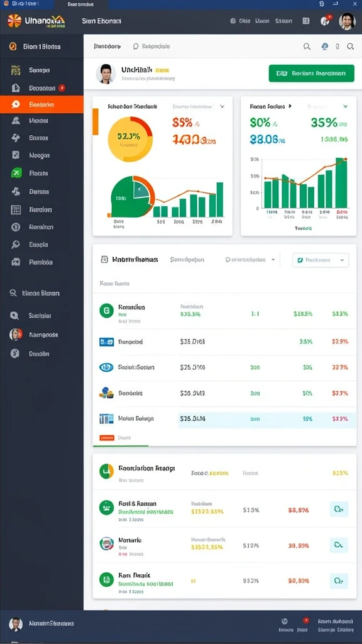362x644 pixels.
Task: Click the magnifier icon in top toolbar
Action: click(307, 47)
